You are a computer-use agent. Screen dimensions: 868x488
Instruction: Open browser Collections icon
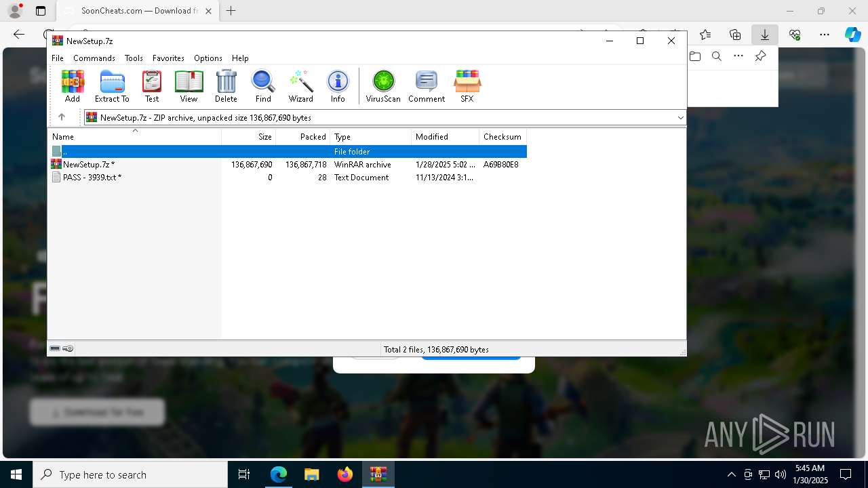pyautogui.click(x=735, y=35)
